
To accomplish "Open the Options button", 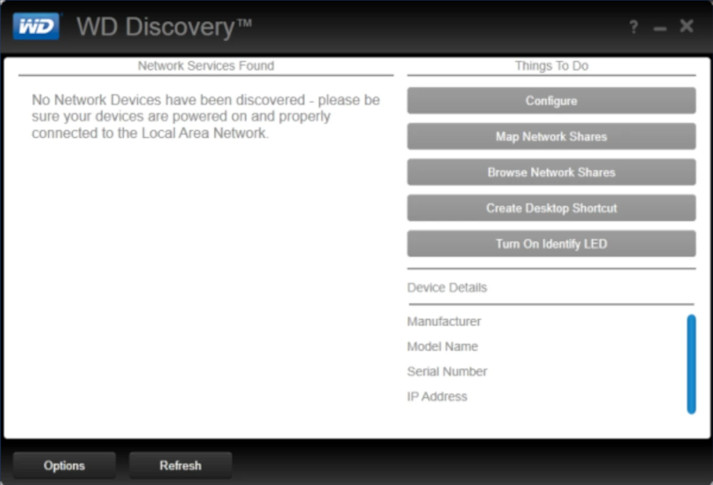I will tap(64, 465).
